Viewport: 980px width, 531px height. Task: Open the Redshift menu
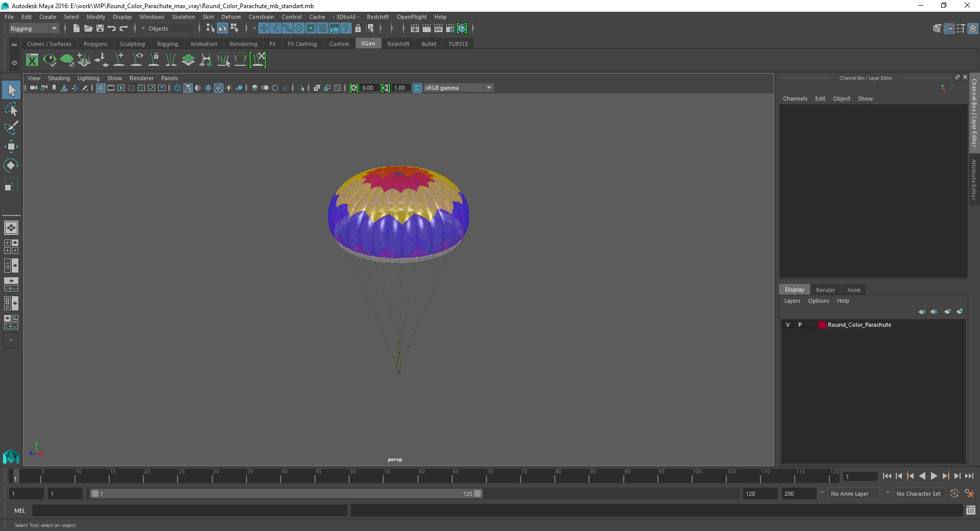click(378, 17)
